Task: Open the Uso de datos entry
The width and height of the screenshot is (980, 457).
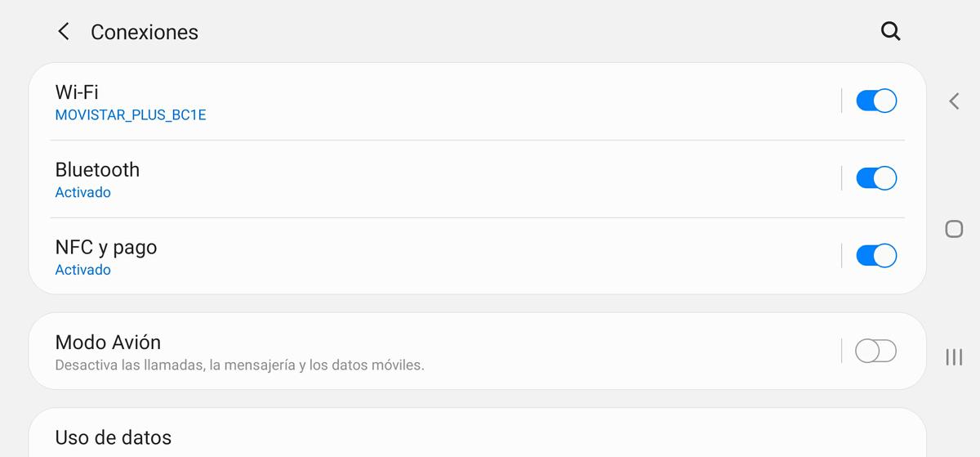Action: pos(113,437)
